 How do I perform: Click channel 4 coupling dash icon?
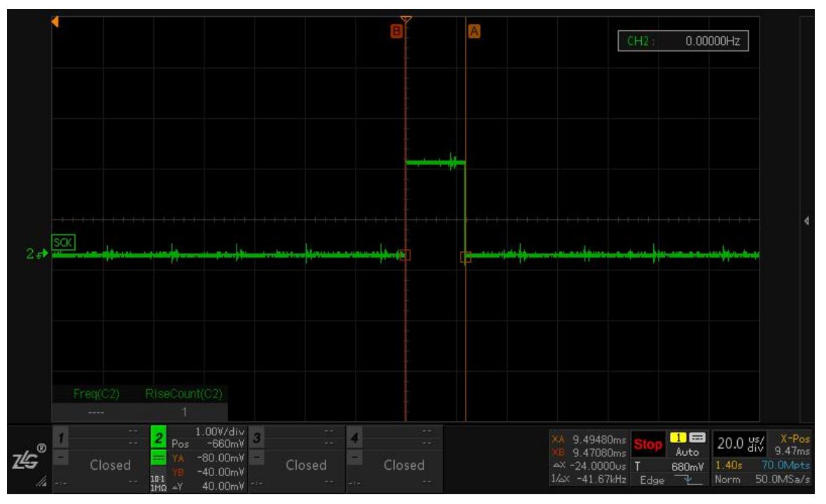[x=354, y=457]
